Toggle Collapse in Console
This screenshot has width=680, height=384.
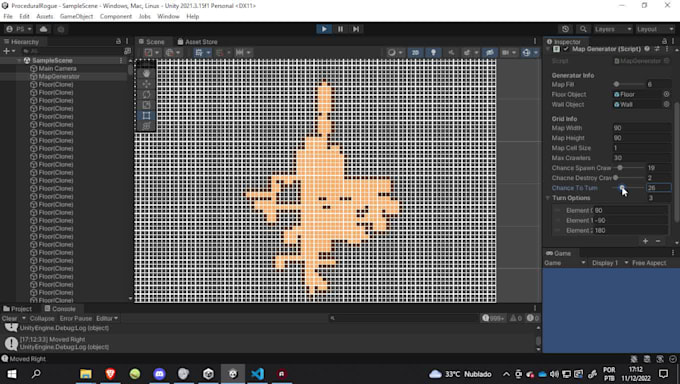(42, 318)
